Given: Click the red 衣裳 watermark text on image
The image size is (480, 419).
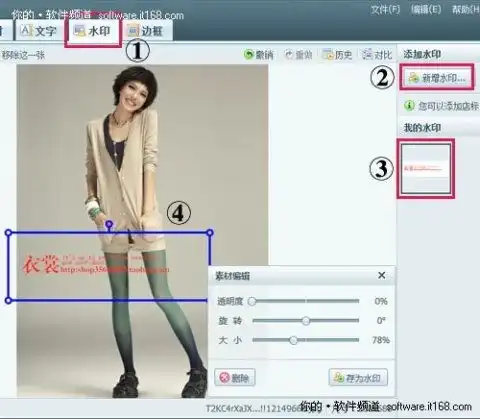Looking at the screenshot, I should pos(41,265).
